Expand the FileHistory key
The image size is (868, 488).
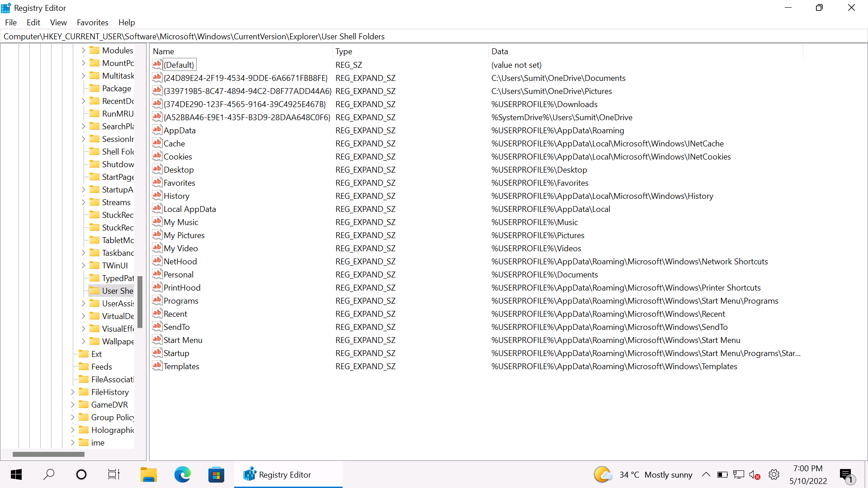click(x=72, y=392)
